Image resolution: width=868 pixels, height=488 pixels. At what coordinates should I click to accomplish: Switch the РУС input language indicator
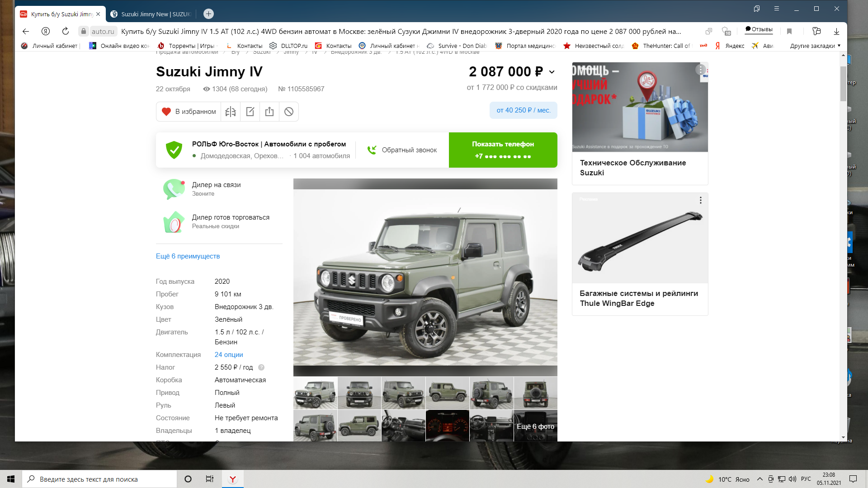tap(806, 479)
